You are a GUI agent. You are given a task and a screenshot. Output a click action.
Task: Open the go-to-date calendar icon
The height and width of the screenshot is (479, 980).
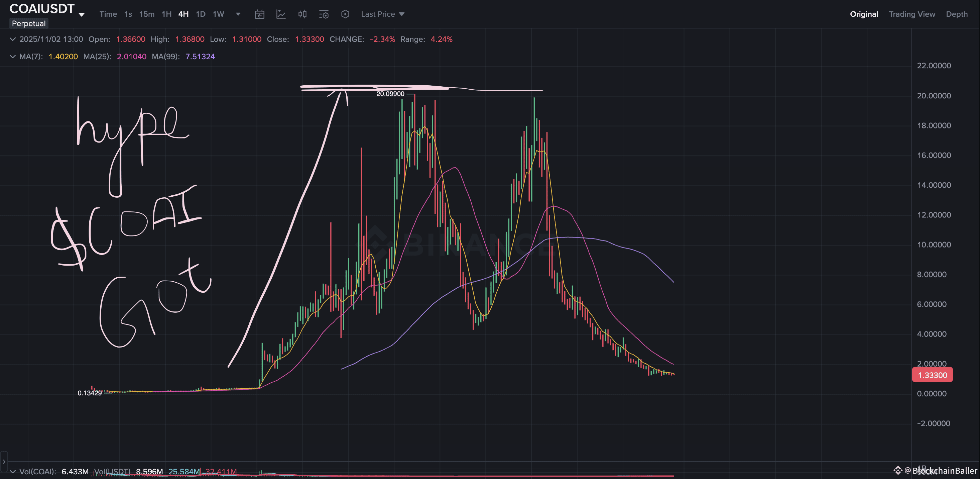(x=259, y=14)
